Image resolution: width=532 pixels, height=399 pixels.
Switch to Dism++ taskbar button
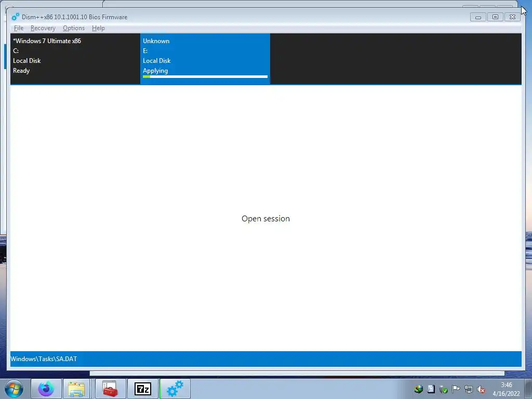175,389
